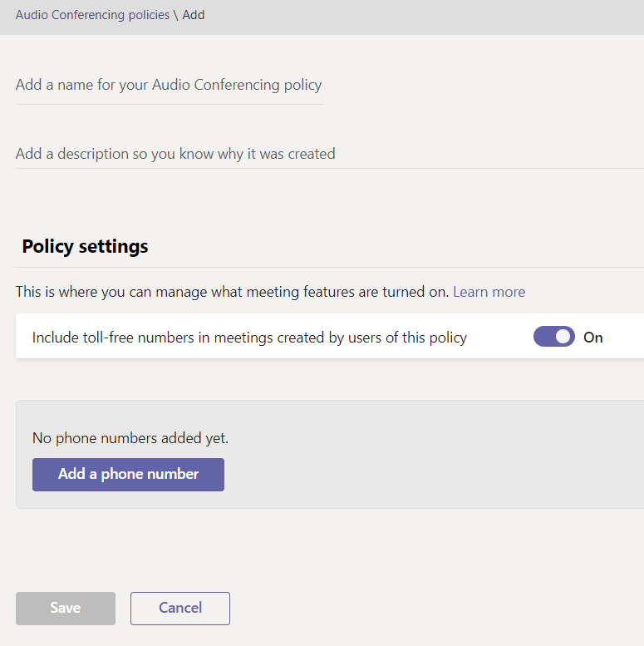Turn off the toll-free numbers toggle
The height and width of the screenshot is (646, 644).
pos(554,337)
